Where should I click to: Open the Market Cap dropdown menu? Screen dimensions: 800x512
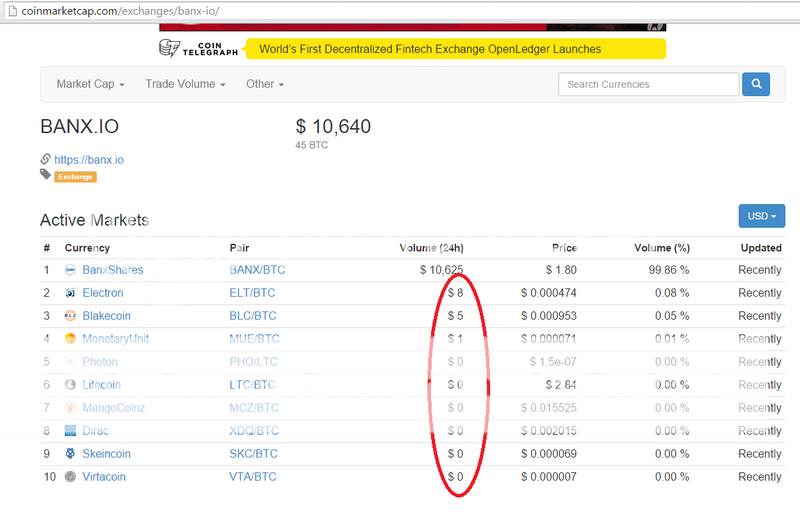click(x=90, y=84)
